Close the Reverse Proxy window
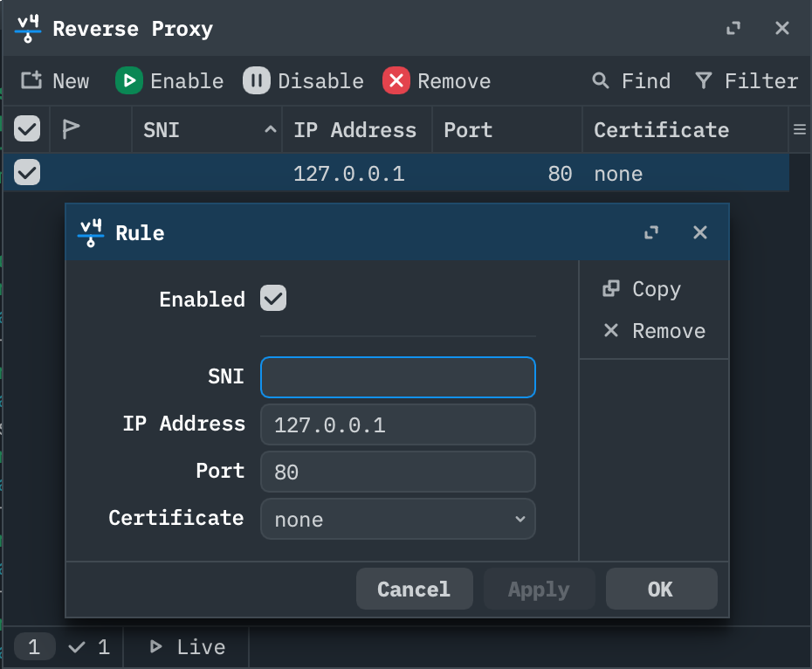 (782, 28)
